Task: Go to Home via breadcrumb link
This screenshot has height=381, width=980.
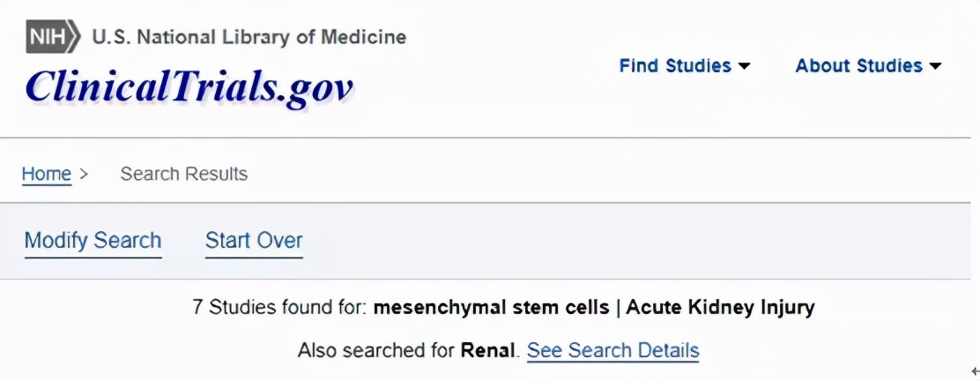Action: (47, 174)
